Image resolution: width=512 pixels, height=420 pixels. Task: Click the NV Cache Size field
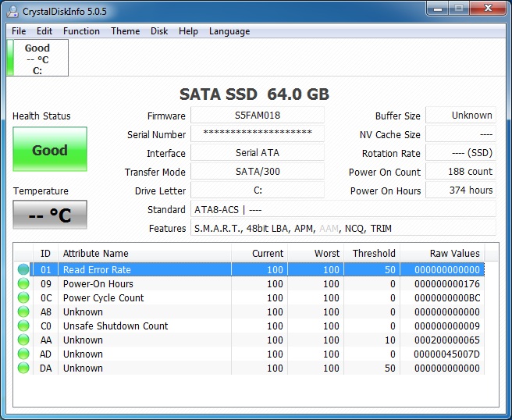460,134
